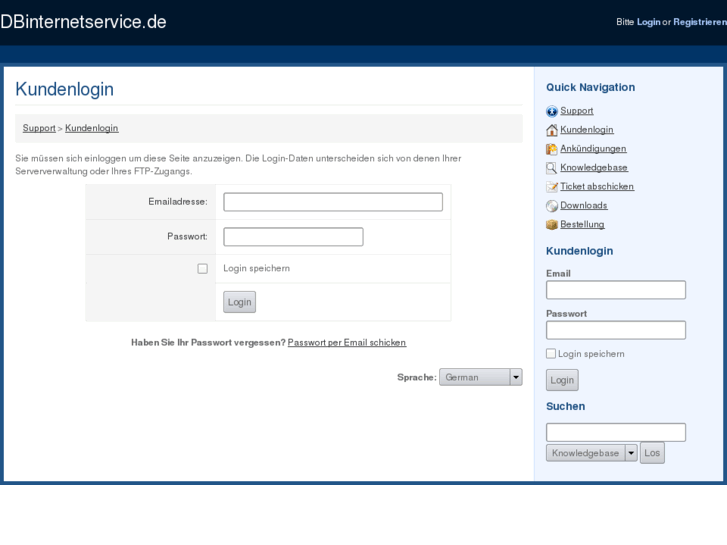Click the sidebar Login button
The height and width of the screenshot is (545, 727).
(x=562, y=380)
